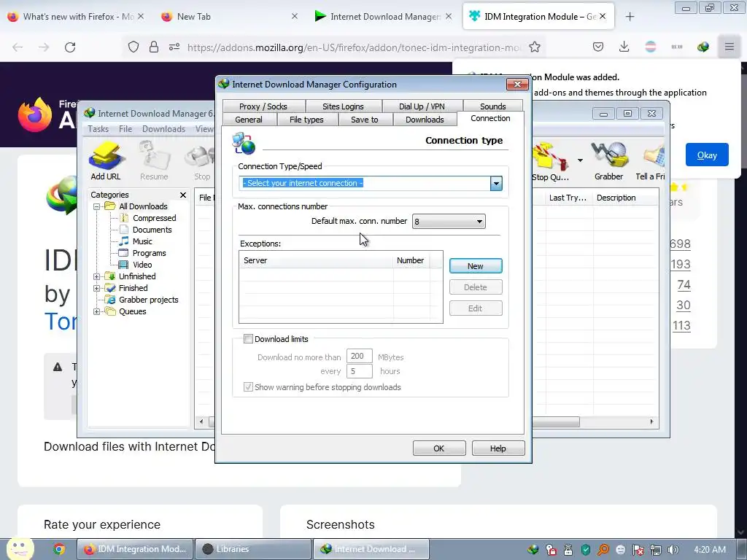
Task: Open the Downloads menu in IDM
Action: pyautogui.click(x=163, y=129)
